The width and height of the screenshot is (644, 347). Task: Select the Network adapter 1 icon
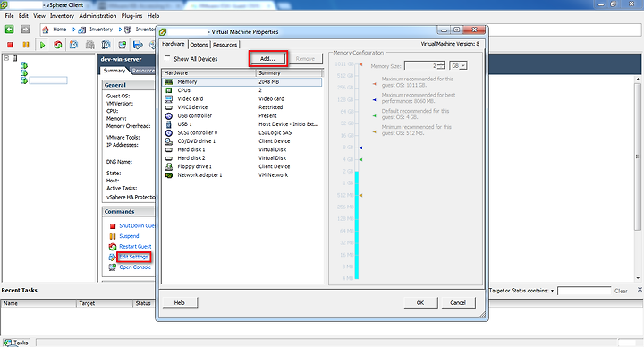(x=168, y=175)
